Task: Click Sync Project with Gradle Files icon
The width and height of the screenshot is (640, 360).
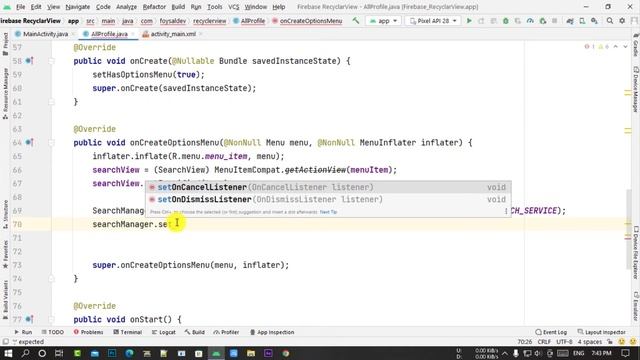Action: pyautogui.click(x=570, y=20)
